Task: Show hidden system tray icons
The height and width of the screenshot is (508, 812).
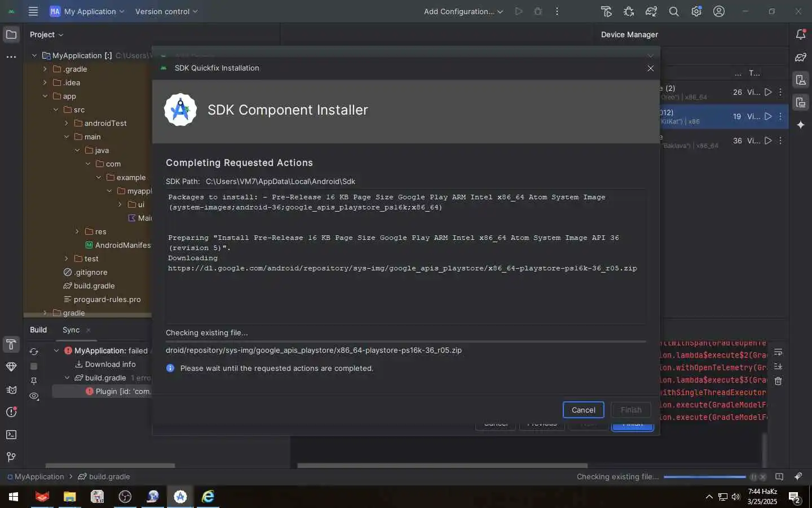Action: [x=709, y=497]
